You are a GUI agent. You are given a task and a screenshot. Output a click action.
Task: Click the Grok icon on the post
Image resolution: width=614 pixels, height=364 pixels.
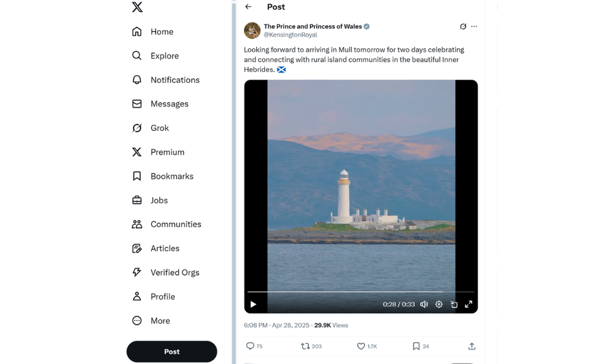pyautogui.click(x=463, y=26)
